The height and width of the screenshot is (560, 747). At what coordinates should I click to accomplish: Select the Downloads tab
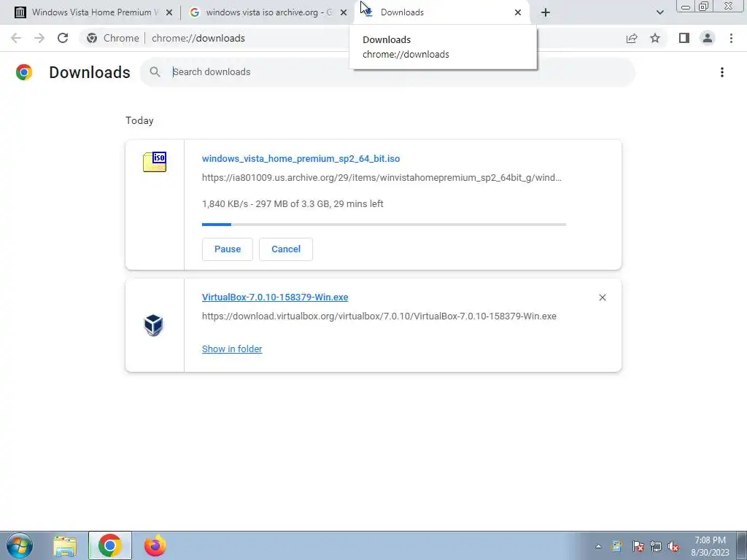tap(441, 12)
